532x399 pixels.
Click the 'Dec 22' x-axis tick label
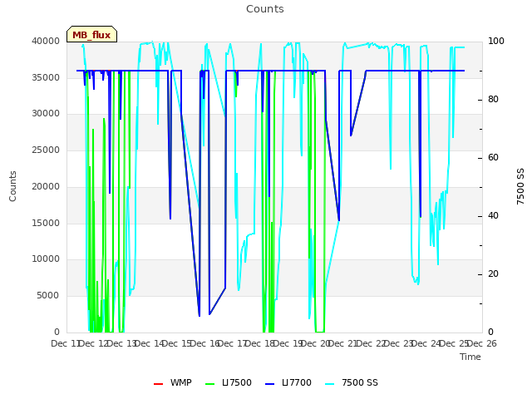[x=372, y=343]
